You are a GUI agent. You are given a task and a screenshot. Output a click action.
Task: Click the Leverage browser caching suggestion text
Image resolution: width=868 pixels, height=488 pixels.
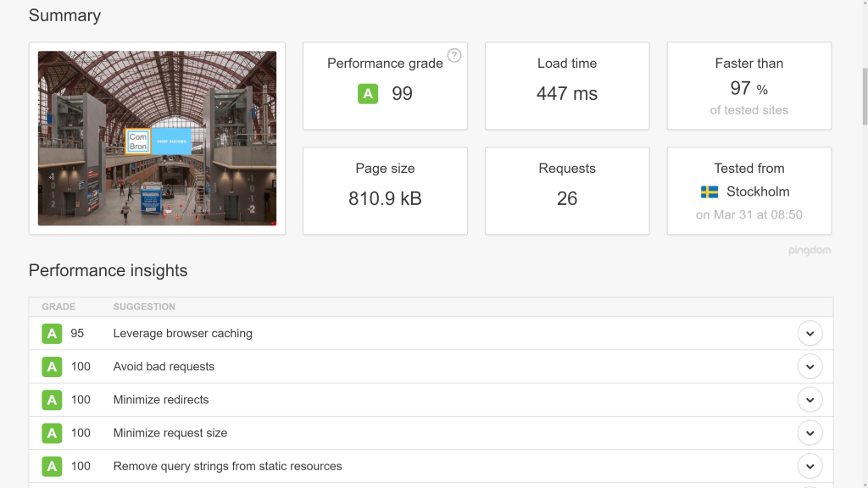(x=183, y=334)
